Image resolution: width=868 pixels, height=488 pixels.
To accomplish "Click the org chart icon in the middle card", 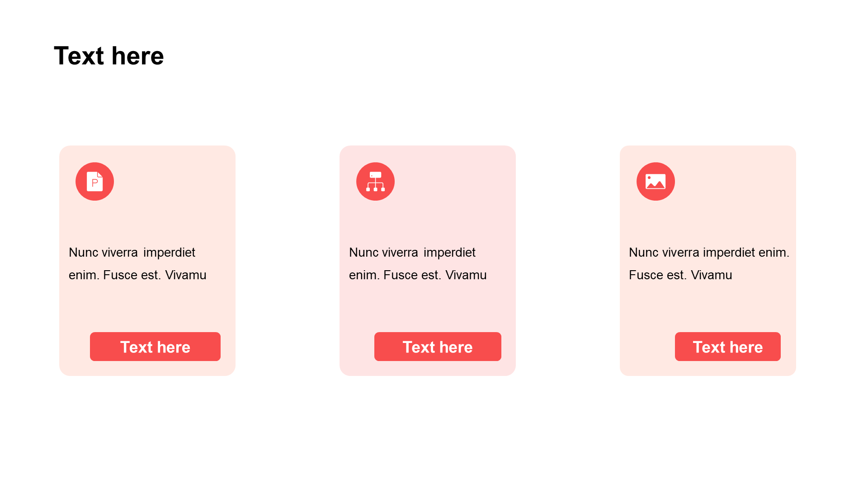I will (375, 182).
